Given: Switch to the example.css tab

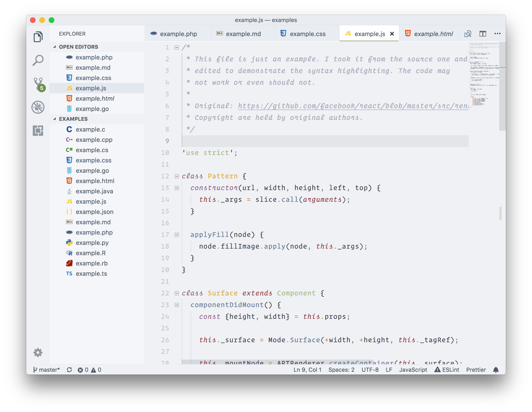Looking at the screenshot, I should point(307,34).
